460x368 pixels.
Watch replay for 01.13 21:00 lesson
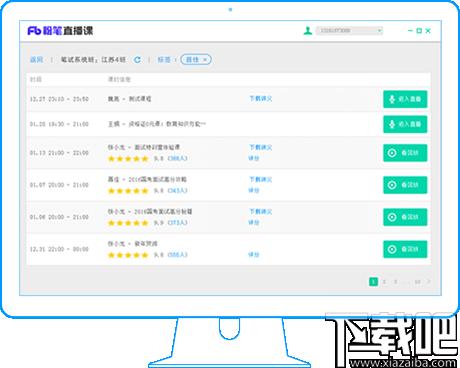405,153
